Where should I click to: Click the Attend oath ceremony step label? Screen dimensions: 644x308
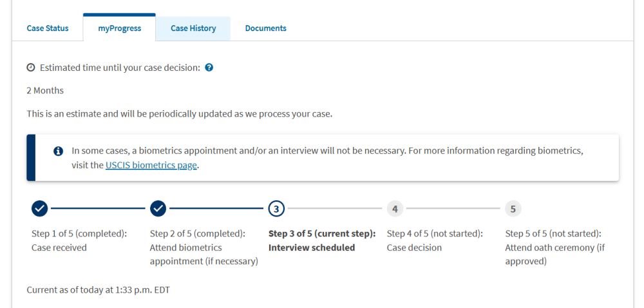(x=555, y=255)
